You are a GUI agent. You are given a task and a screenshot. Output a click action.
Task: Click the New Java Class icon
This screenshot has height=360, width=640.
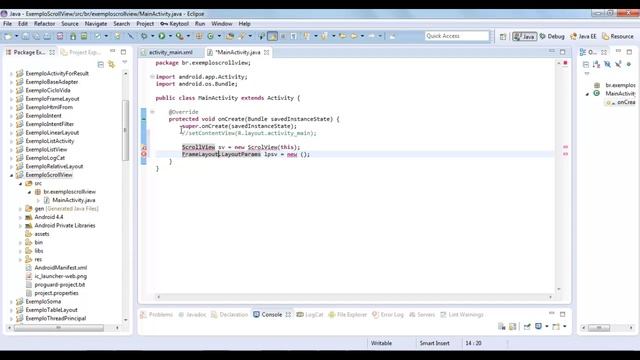[x=211, y=36]
